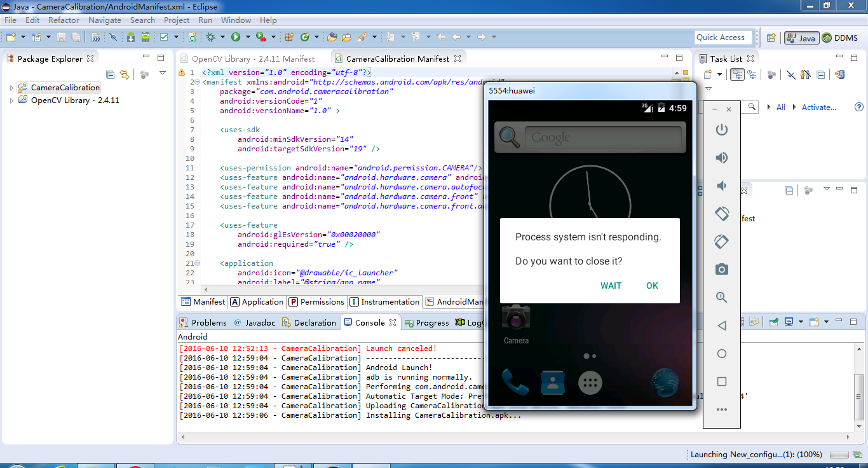Switch to the Permissions manifest tab

316,302
